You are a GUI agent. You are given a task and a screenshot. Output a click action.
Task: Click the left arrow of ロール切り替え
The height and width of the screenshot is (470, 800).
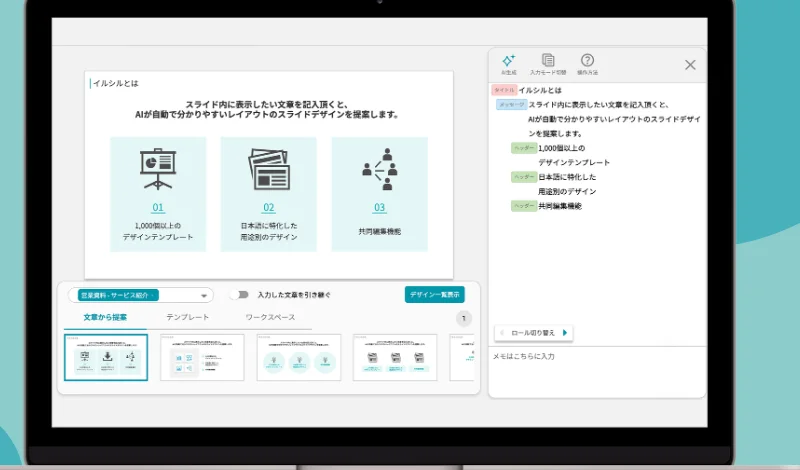pos(502,333)
